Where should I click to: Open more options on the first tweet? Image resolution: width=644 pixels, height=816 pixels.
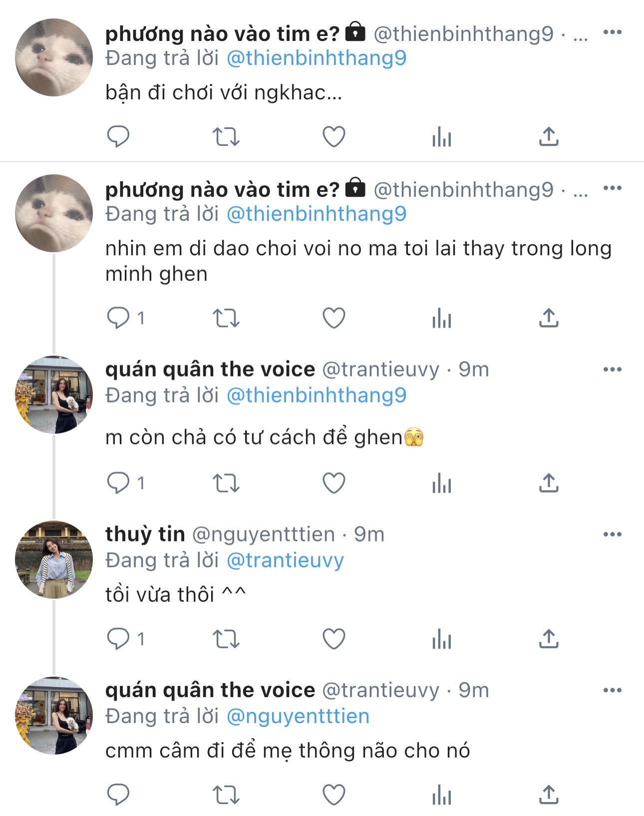click(x=612, y=33)
